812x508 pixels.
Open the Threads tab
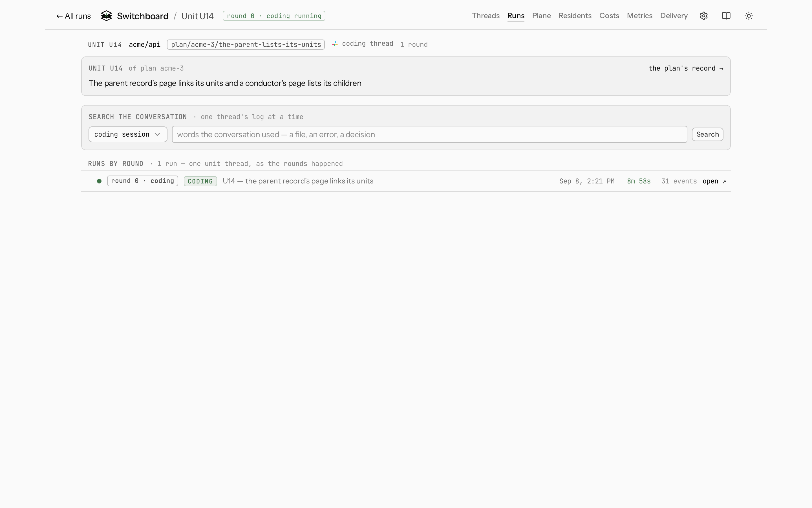[486, 16]
